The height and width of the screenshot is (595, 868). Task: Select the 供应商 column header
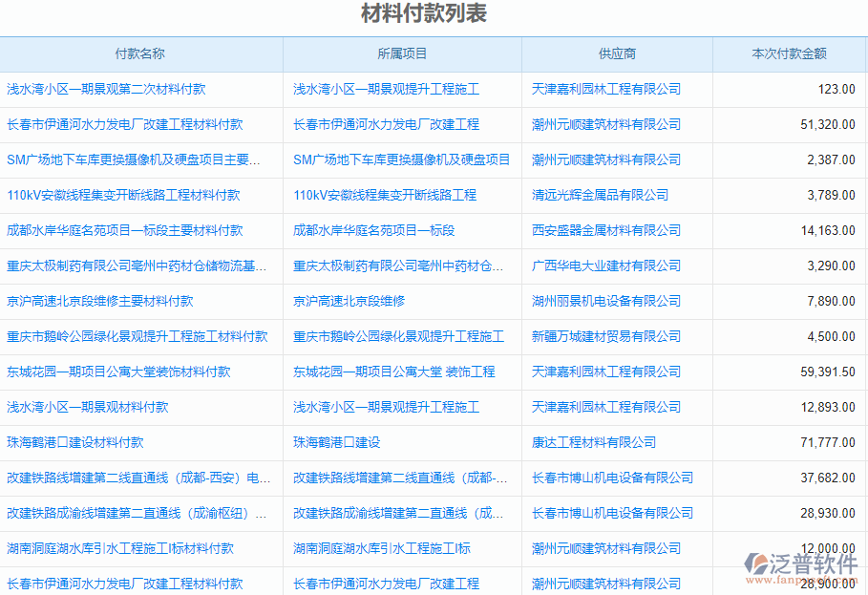pyautogui.click(x=617, y=54)
